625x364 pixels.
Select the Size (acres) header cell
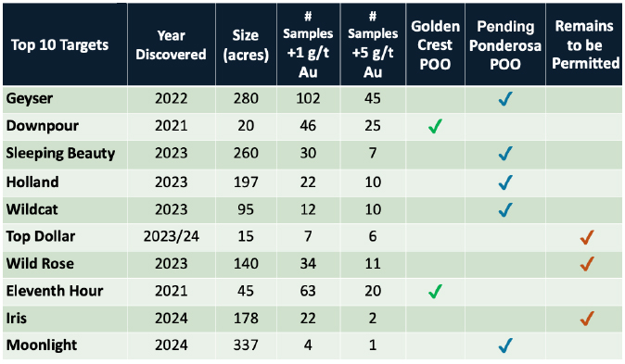click(246, 44)
